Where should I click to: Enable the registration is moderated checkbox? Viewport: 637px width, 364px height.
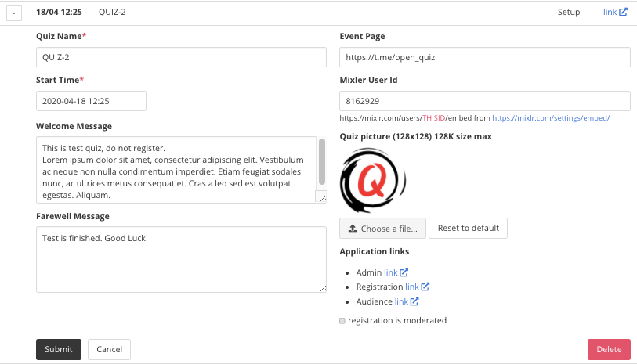[x=342, y=321]
